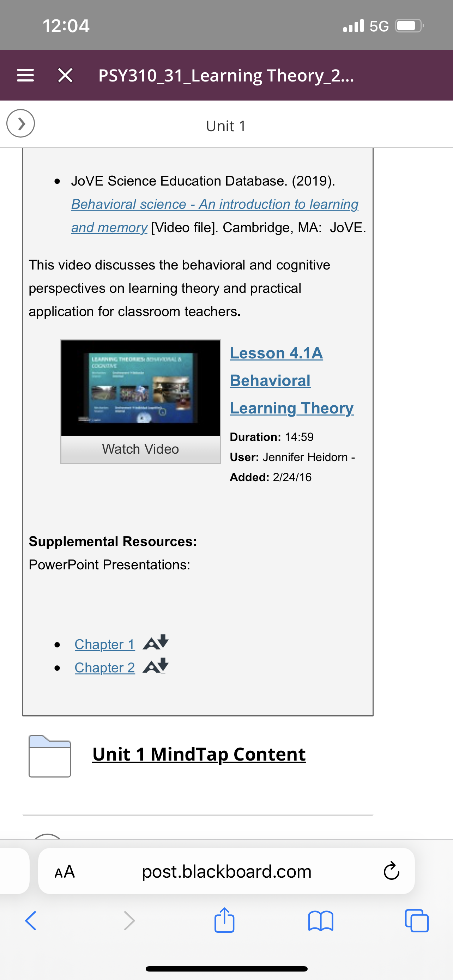Viewport: 453px width, 980px height.
Task: Open Lesson 4.1A Behavioral Learning Theory link
Action: point(292,380)
